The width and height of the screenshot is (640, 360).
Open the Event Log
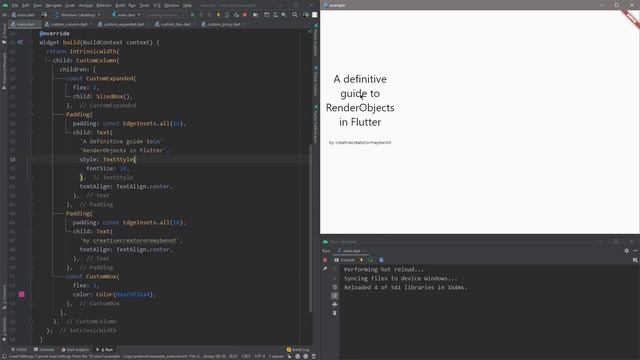coord(298,349)
